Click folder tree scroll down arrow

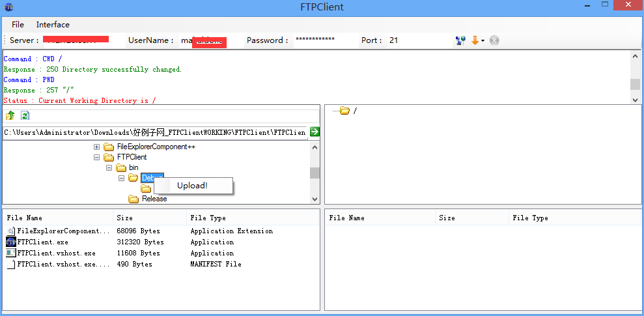[315, 199]
